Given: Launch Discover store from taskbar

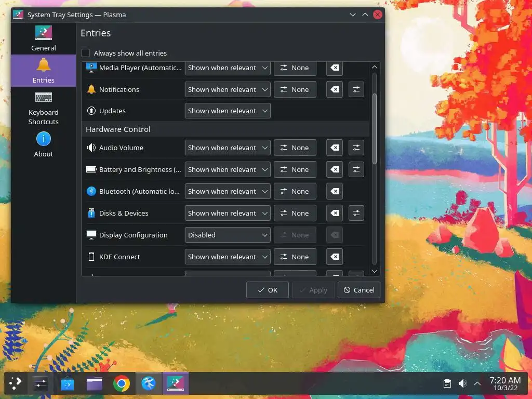Looking at the screenshot, I should coord(68,384).
